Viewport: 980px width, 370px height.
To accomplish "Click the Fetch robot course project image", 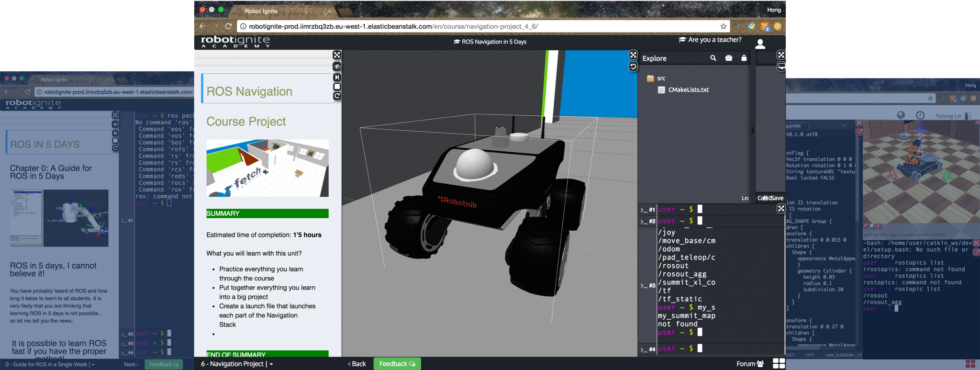I will 267,168.
